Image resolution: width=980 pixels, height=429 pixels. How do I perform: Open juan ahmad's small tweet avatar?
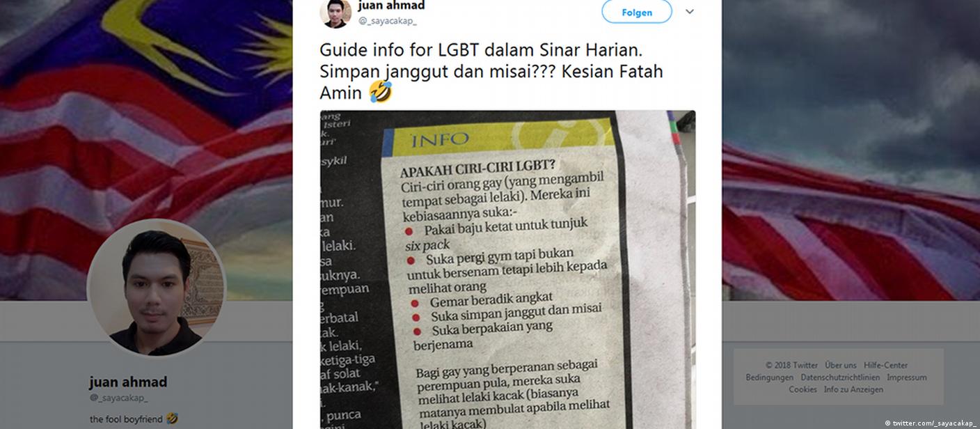coord(335,12)
